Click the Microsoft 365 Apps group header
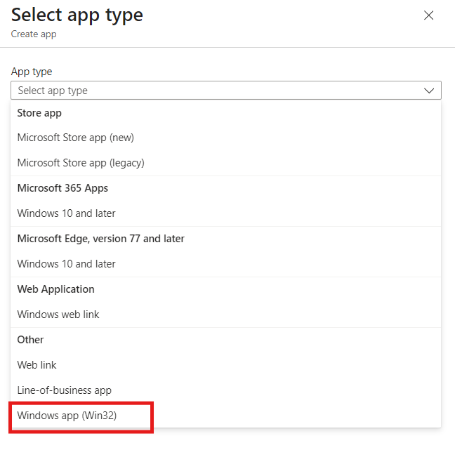The width and height of the screenshot is (455, 476). coord(62,188)
